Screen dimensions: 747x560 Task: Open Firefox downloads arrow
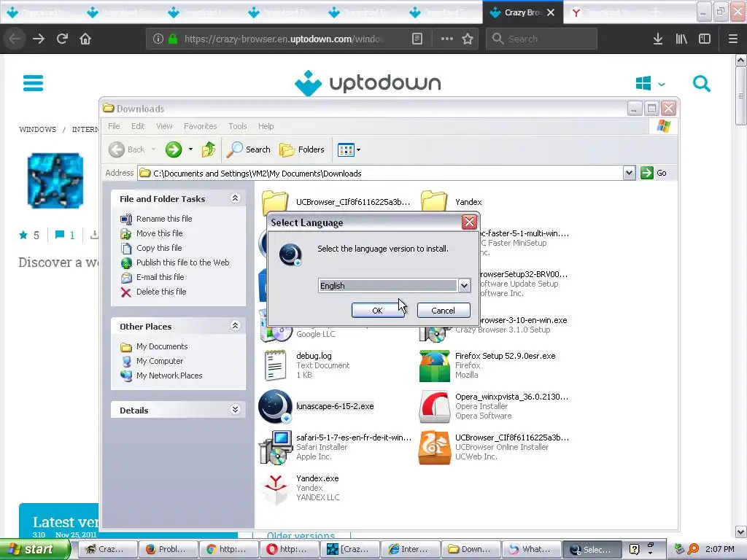pyautogui.click(x=658, y=39)
